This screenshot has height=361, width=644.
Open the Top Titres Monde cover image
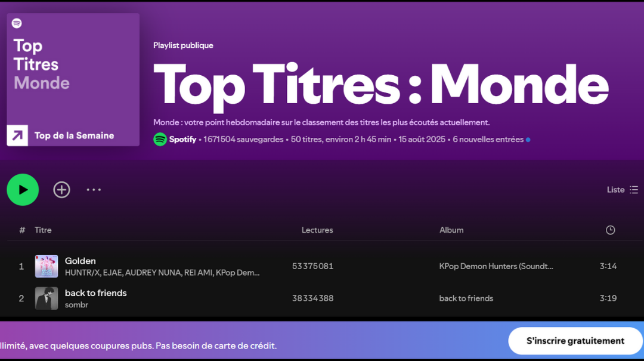[73, 80]
